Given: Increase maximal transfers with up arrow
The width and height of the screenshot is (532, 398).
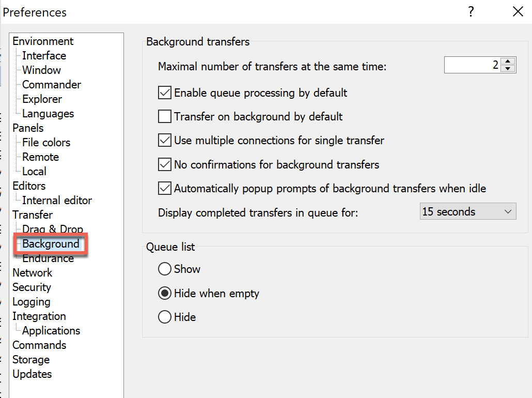Looking at the screenshot, I should pos(508,62).
